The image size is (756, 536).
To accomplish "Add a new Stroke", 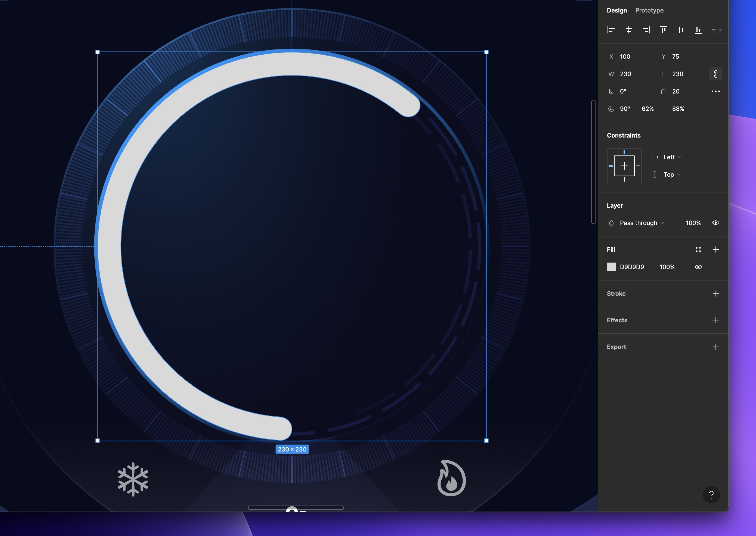I will [716, 294].
